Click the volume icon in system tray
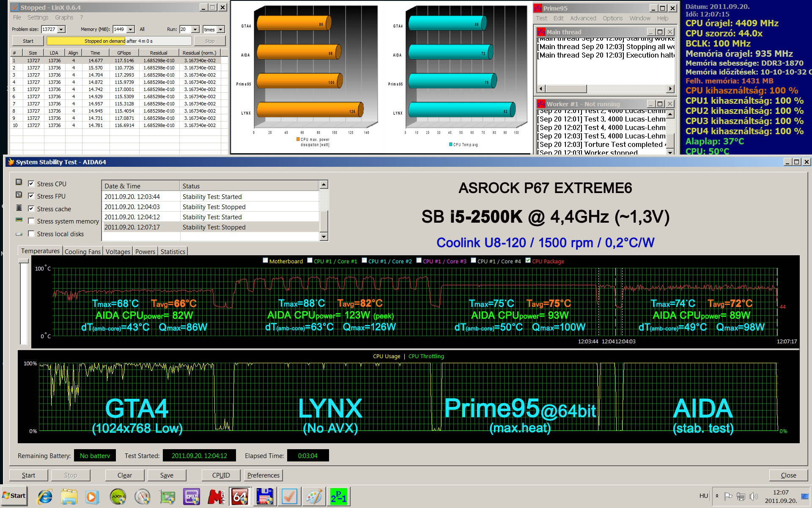The image size is (812, 508). (x=753, y=496)
